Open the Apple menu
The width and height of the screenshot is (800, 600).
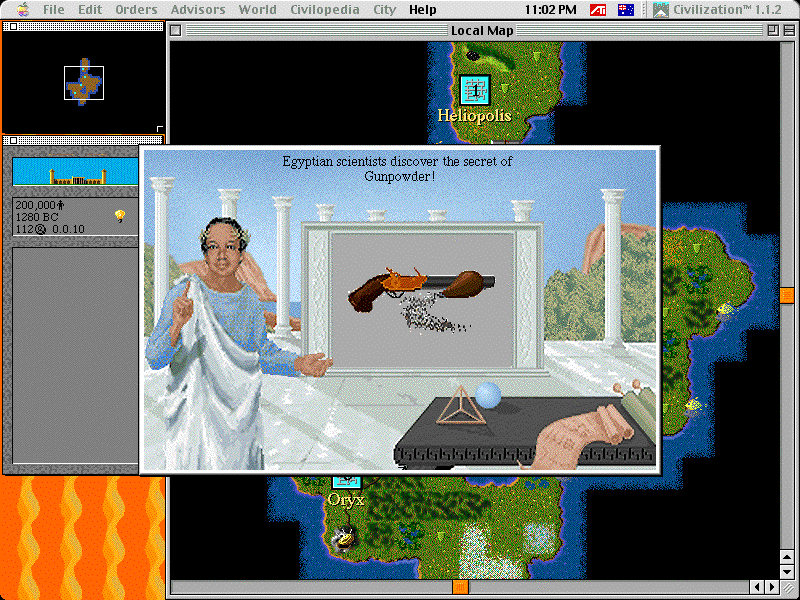pyautogui.click(x=22, y=9)
